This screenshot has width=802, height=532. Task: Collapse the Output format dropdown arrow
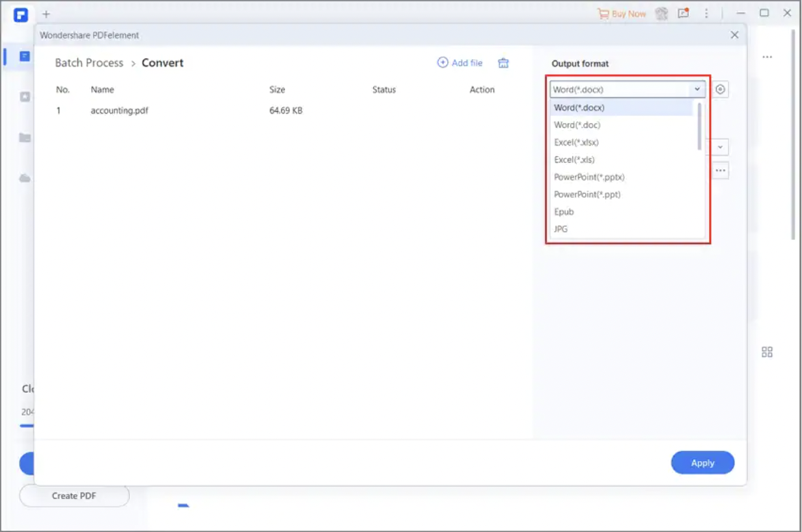point(697,90)
